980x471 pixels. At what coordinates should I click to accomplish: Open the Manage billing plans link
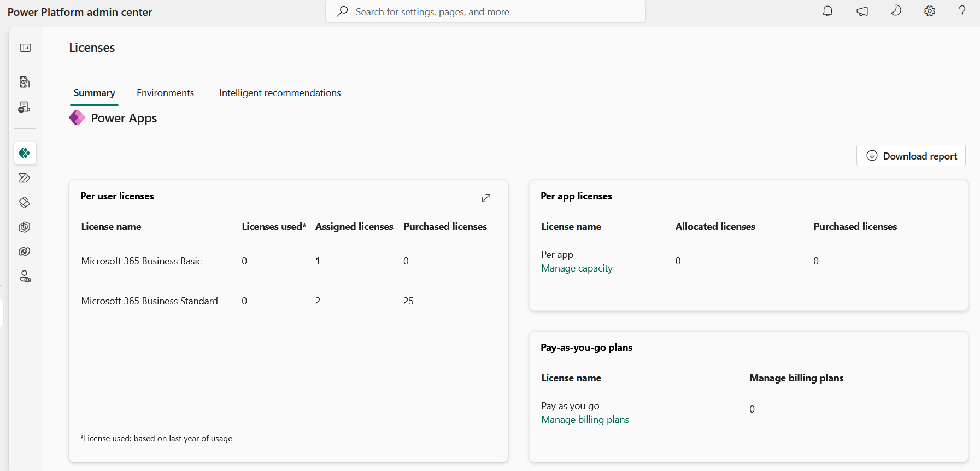coord(585,420)
